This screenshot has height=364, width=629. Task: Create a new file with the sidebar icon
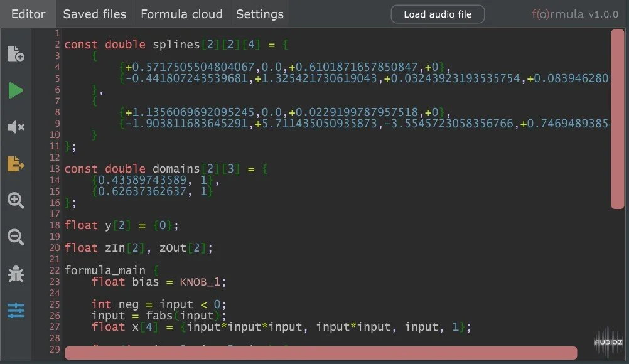(x=16, y=54)
